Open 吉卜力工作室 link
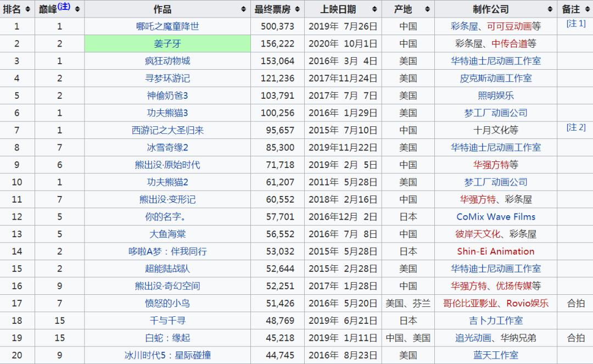Viewport: 593px width, 364px height. point(496,321)
